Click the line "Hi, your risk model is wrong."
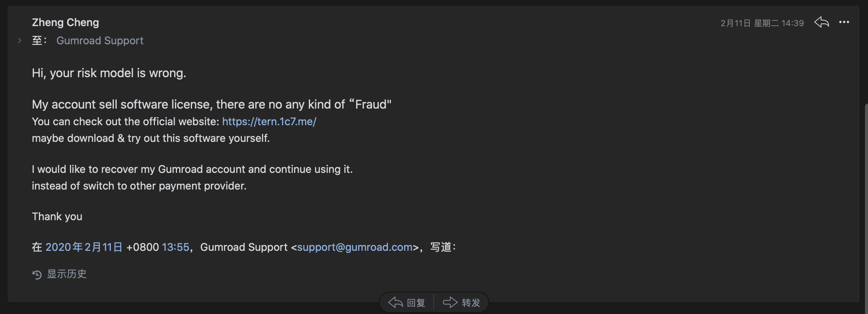Screen dimensions: 868x314 pyautogui.click(x=109, y=73)
